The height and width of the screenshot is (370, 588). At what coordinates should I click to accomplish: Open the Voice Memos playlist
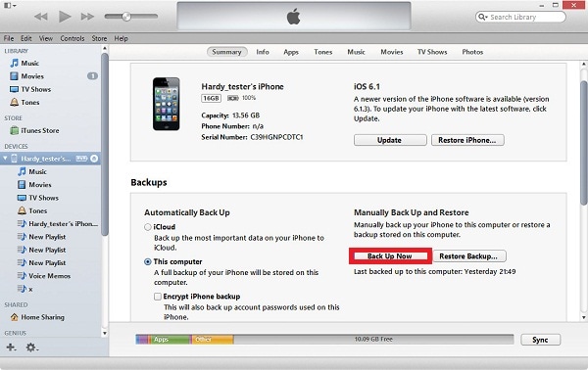(x=51, y=276)
